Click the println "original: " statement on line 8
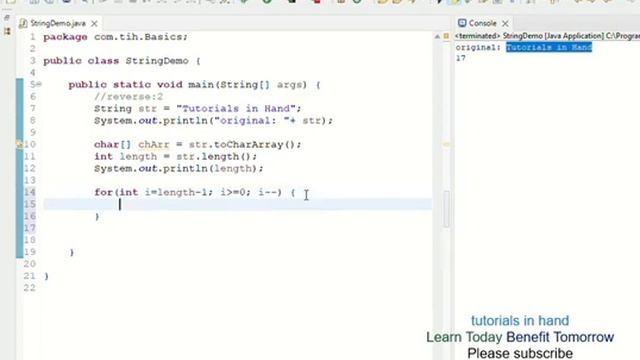Viewport: 640px width, 360px height. 213,120
